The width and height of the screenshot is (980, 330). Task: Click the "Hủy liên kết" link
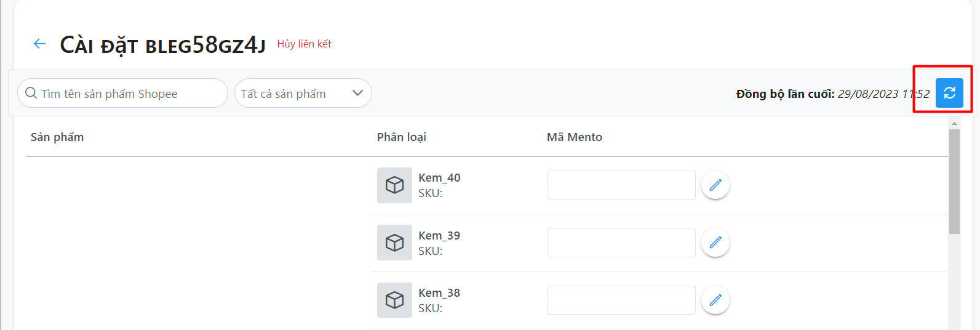tap(304, 44)
